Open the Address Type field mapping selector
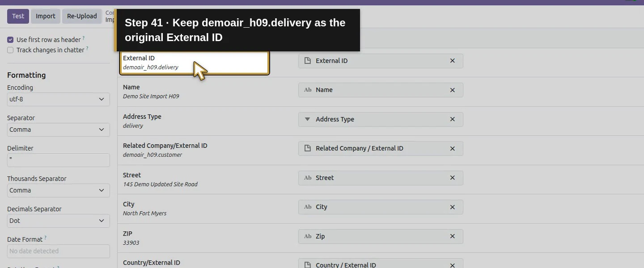 pos(381,119)
